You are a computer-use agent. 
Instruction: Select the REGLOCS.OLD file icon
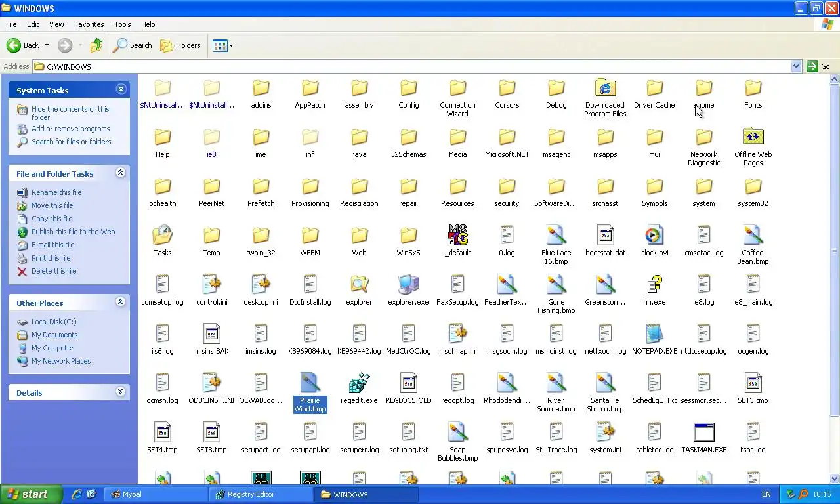(x=408, y=383)
